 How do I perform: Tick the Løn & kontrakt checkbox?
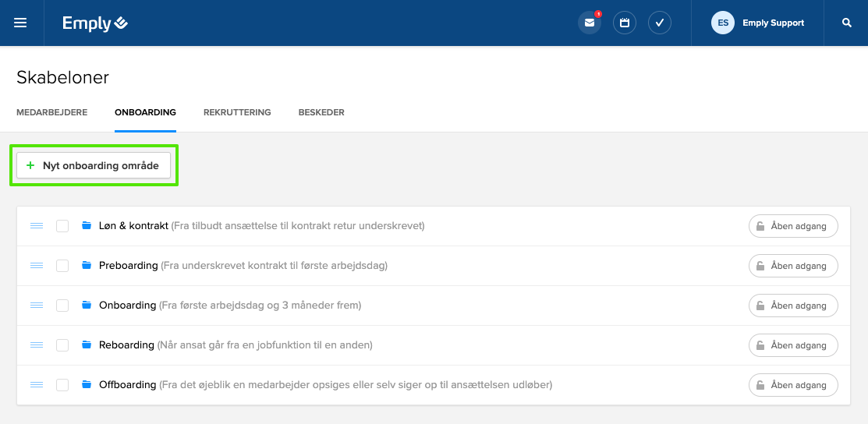coord(62,226)
